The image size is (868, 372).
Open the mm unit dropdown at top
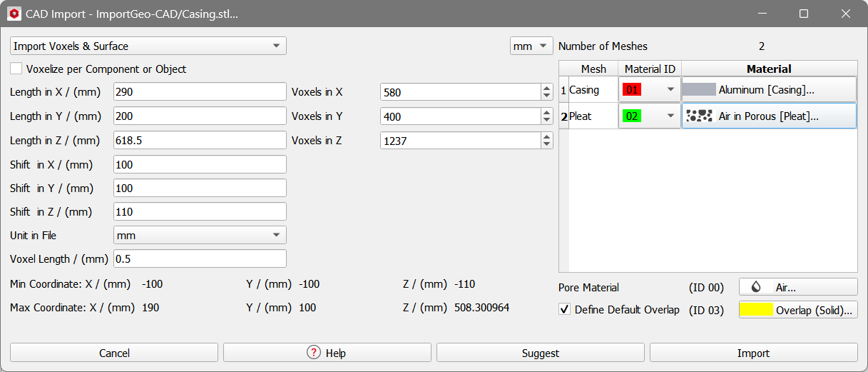(531, 46)
